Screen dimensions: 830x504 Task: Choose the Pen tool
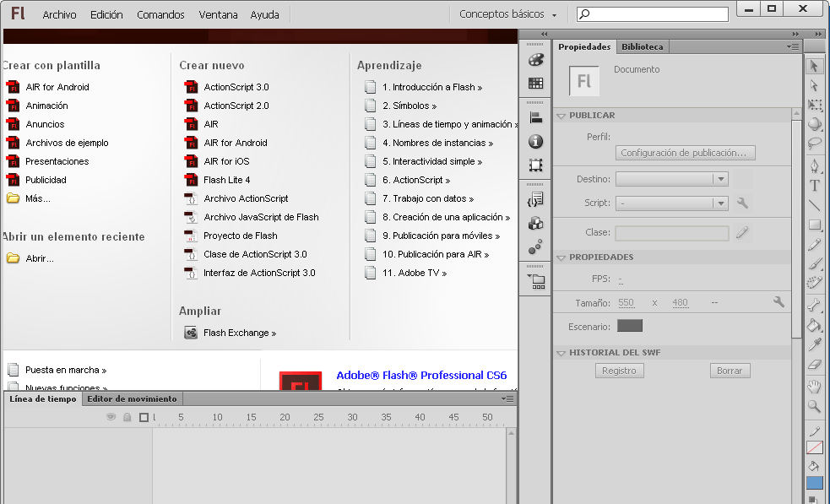tap(813, 165)
